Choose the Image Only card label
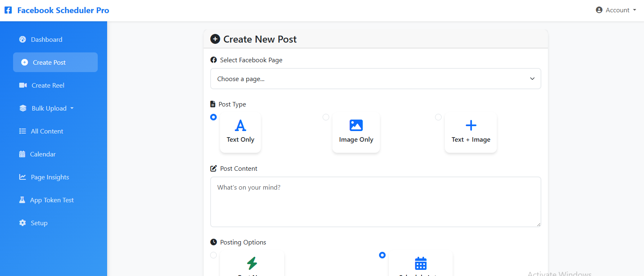The height and width of the screenshot is (276, 644). click(356, 140)
